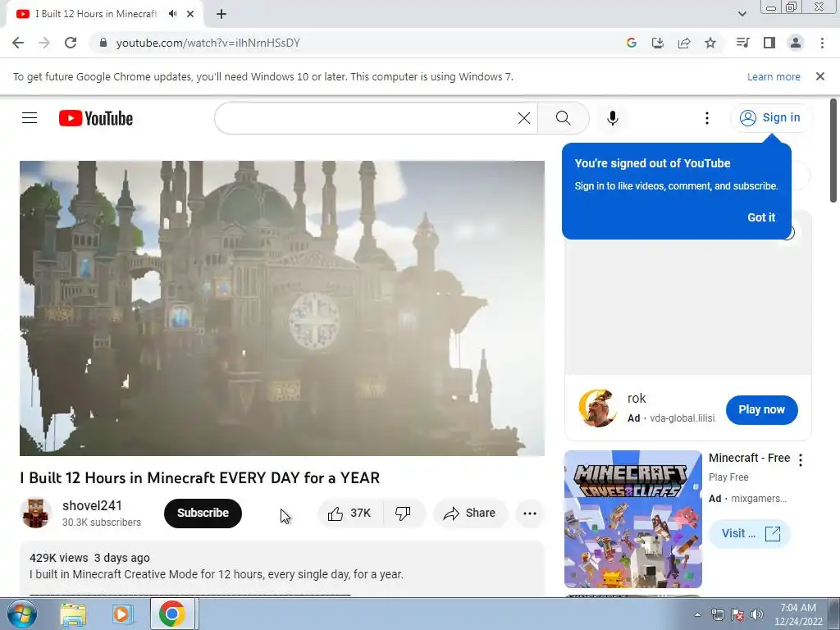Mute the tab via speaker icon

[x=172, y=14]
